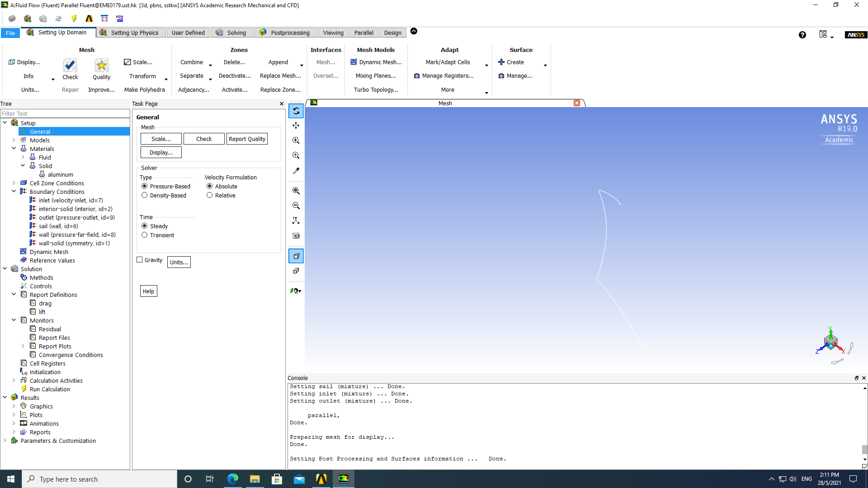
Task: Select the rotate view tool
Action: pyautogui.click(x=296, y=111)
